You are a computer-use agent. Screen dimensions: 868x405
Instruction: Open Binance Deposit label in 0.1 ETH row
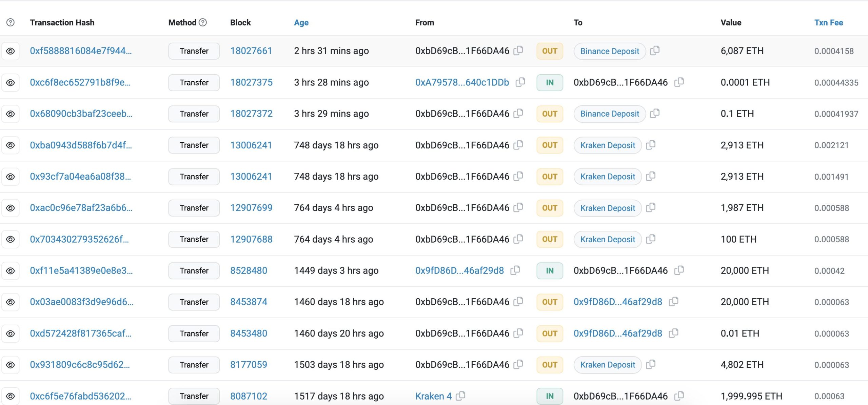coord(609,114)
